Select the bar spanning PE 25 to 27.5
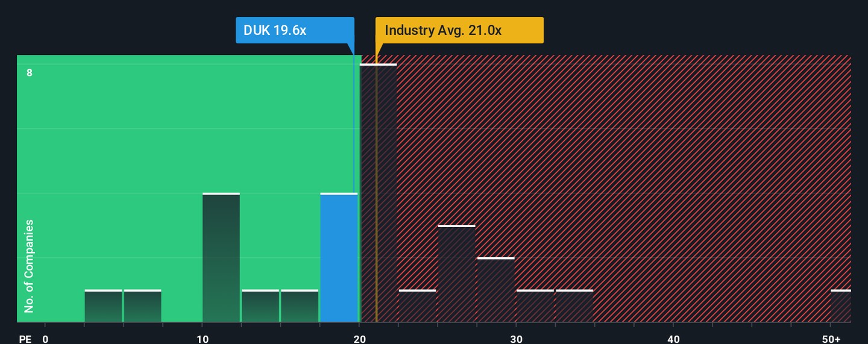 (x=457, y=274)
